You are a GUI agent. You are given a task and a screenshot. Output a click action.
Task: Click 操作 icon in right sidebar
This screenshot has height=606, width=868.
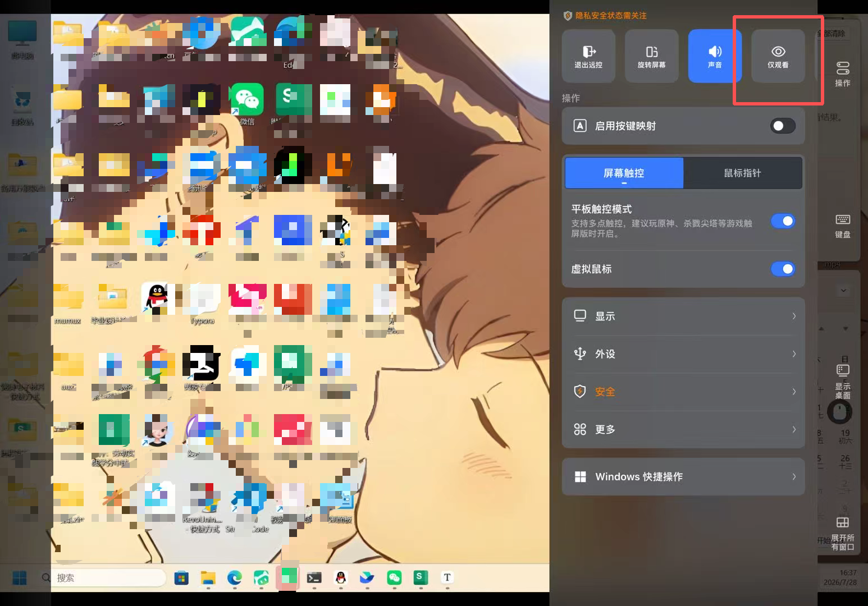click(x=842, y=74)
